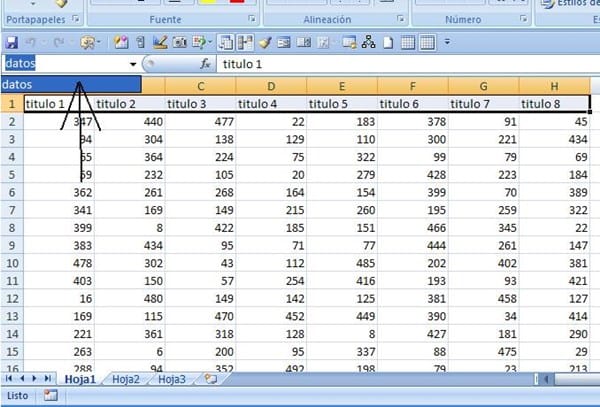Expand the Fuente dialog launcher
Viewport: 600px width, 407px height.
(252, 19)
